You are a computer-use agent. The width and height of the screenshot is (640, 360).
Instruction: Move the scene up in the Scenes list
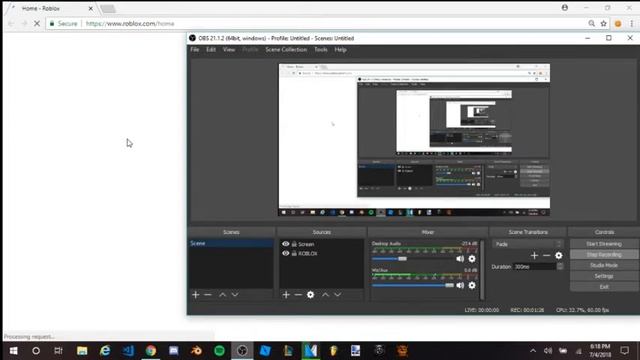coord(222,294)
